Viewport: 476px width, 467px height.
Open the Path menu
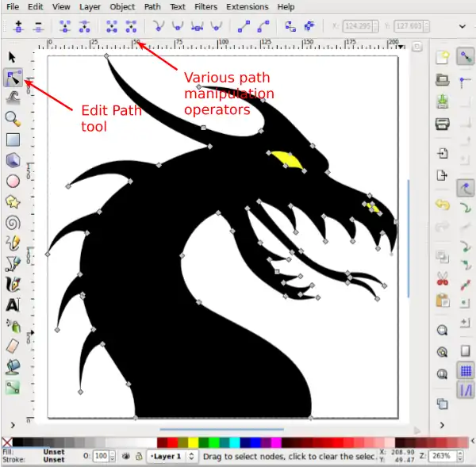tap(152, 6)
